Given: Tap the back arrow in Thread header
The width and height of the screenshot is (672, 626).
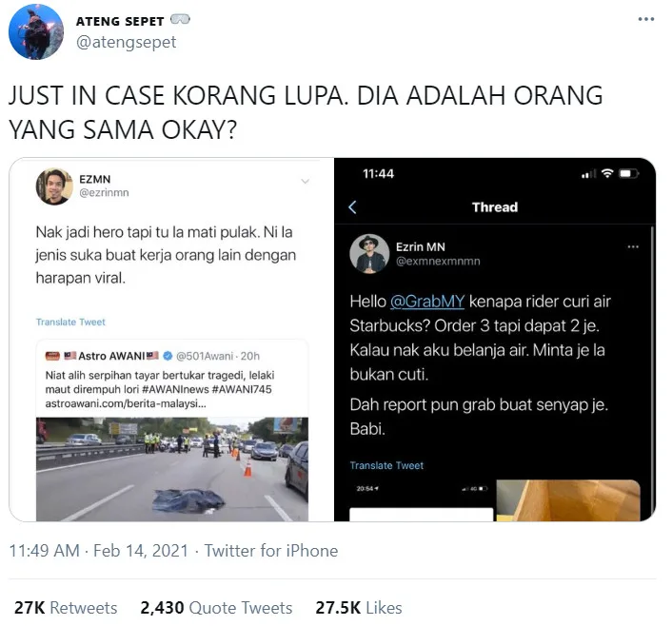Looking at the screenshot, I should click(x=352, y=207).
